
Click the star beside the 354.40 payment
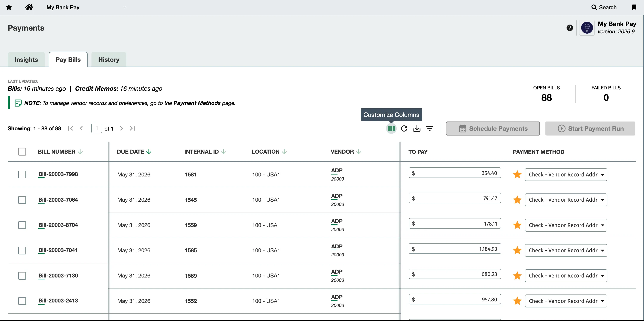tap(517, 174)
